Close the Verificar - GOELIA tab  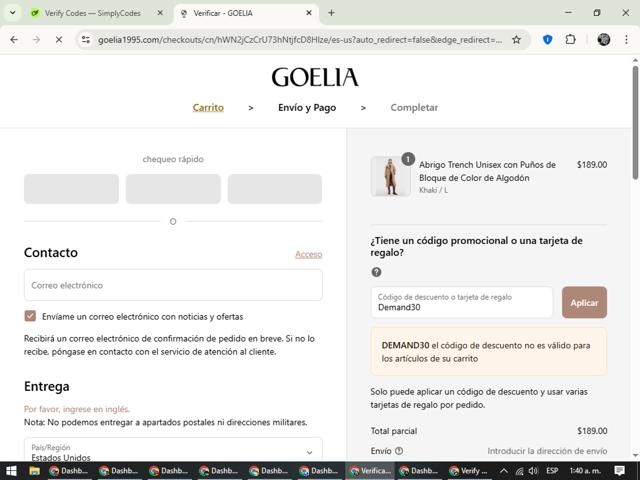click(x=309, y=13)
